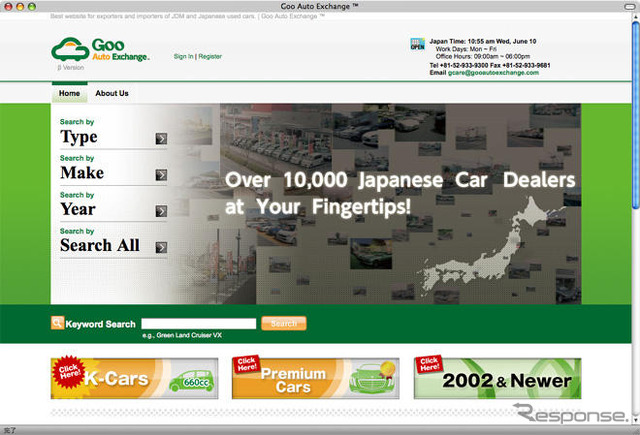Click the scrollbar up arrow

coord(636,17)
